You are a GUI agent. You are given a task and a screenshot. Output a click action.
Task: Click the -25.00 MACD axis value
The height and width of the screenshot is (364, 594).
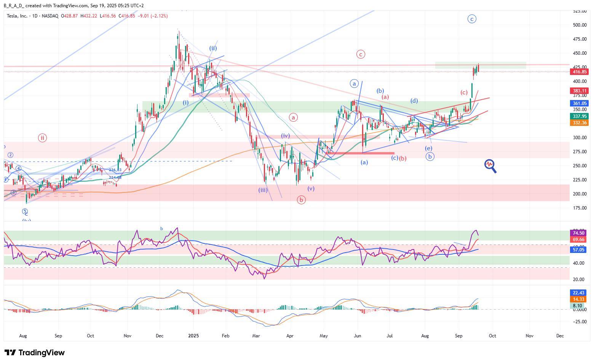[580, 322]
